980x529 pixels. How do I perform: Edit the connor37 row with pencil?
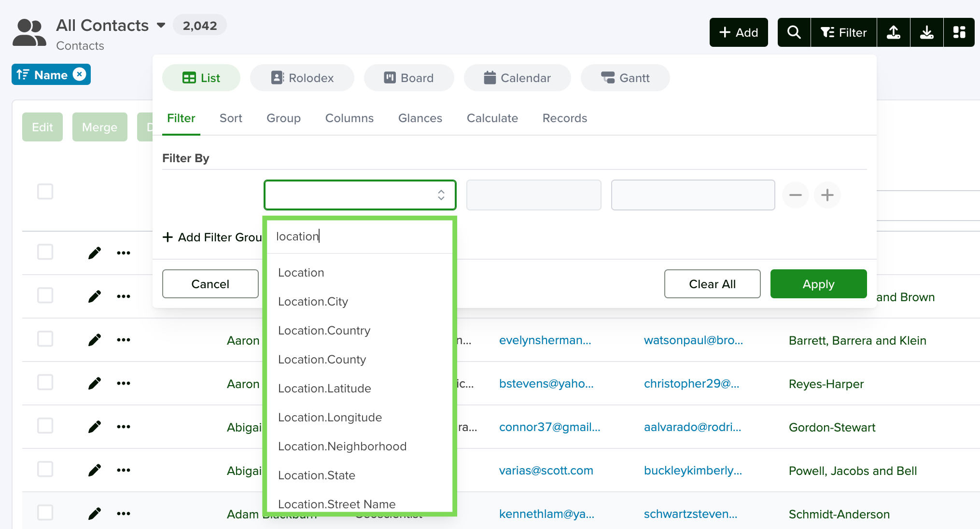click(95, 427)
